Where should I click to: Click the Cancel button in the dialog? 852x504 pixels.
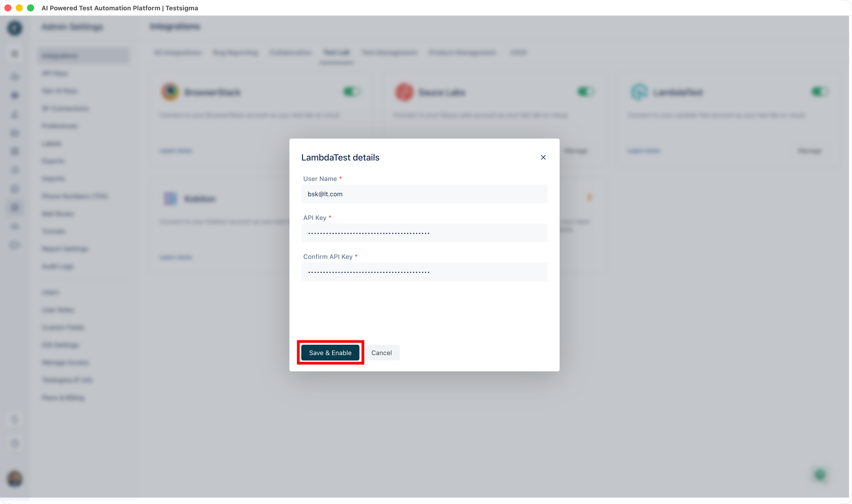(382, 353)
